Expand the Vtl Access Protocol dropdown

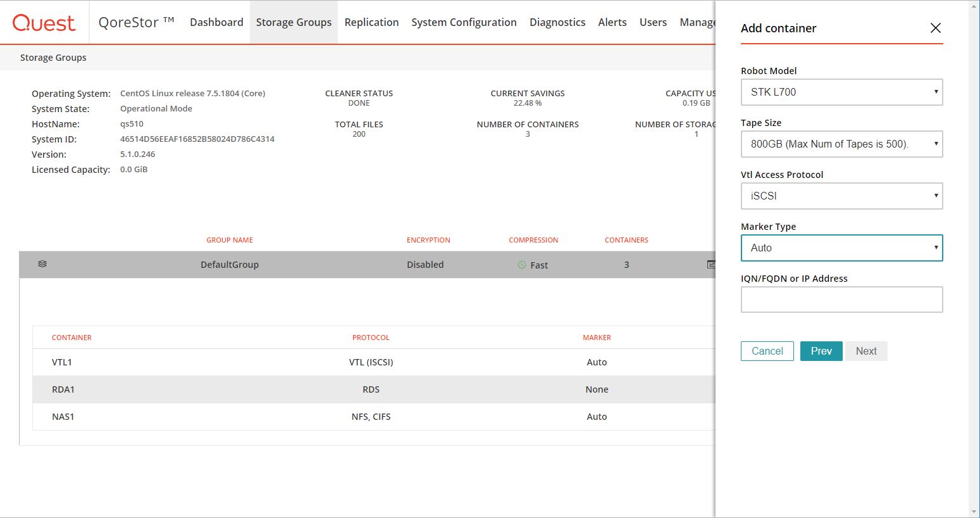[x=841, y=196]
